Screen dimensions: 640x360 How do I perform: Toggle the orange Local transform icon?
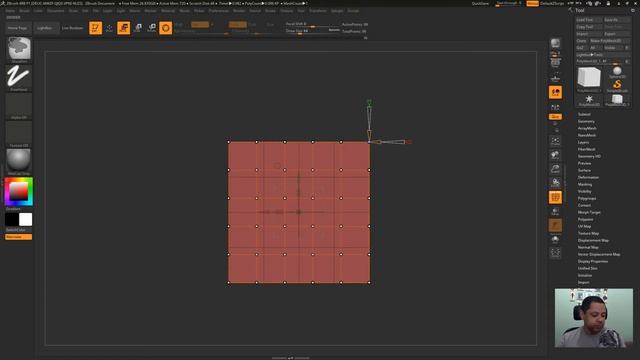[555, 92]
